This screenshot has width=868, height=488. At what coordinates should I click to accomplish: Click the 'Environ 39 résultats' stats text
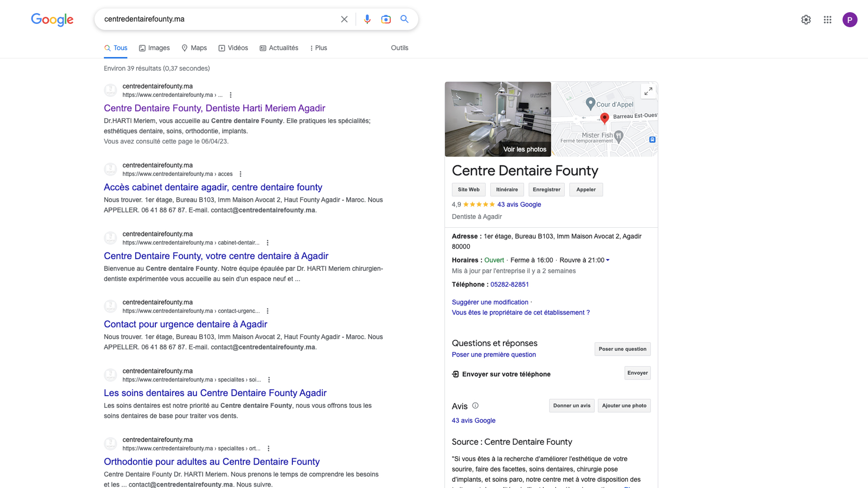coord(157,69)
